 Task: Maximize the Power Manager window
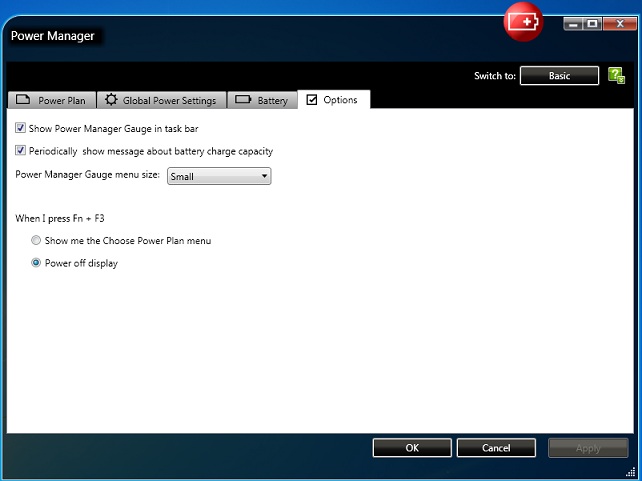592,24
